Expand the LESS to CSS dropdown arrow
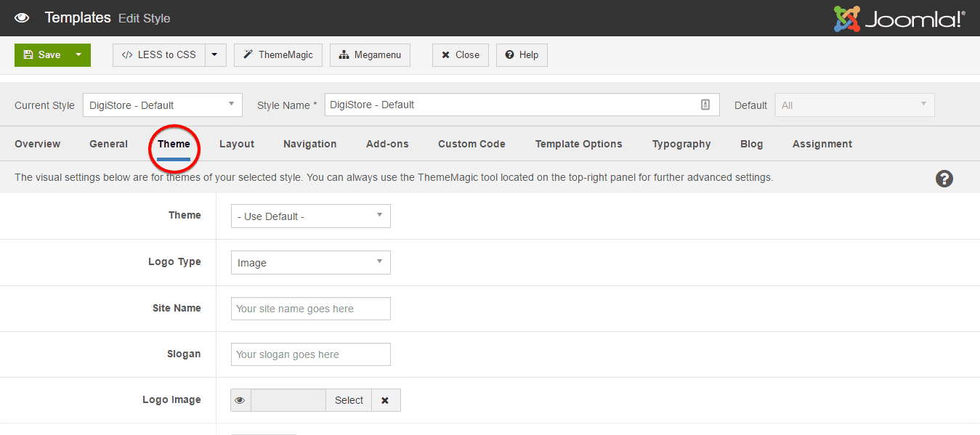The width and height of the screenshot is (980, 435). [x=215, y=55]
